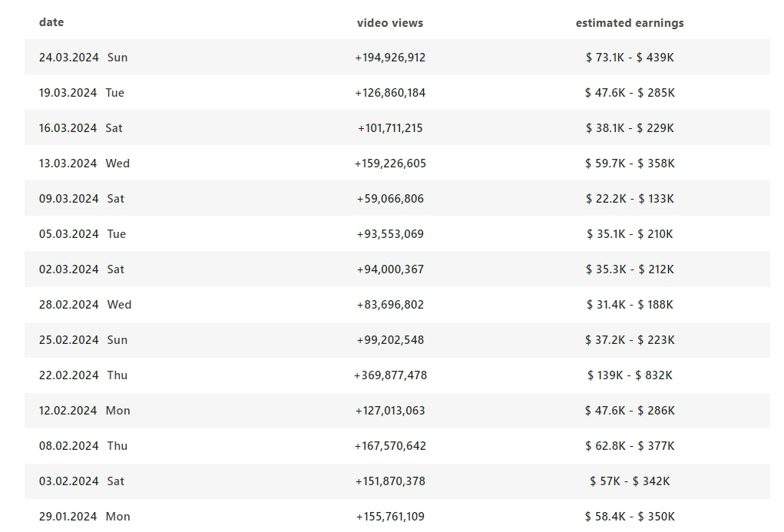
Task: Click video views +93,553,069
Action: click(x=390, y=234)
